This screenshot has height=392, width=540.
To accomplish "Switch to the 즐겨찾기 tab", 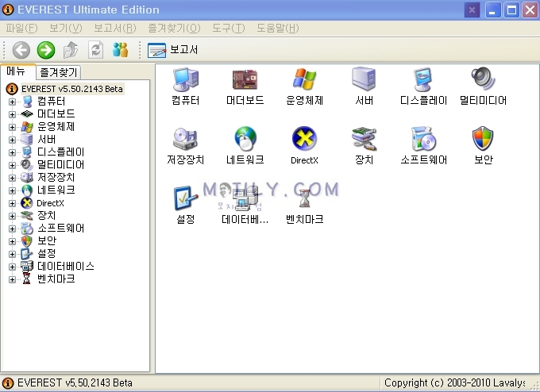I will tap(59, 72).
